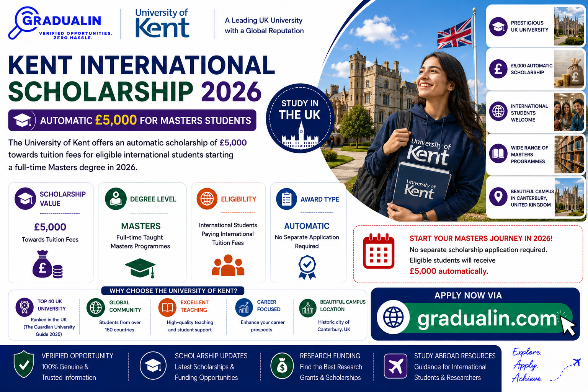588x392 pixels.
Task: Click the Canterbury location pin icon
Action: pyautogui.click(x=498, y=197)
